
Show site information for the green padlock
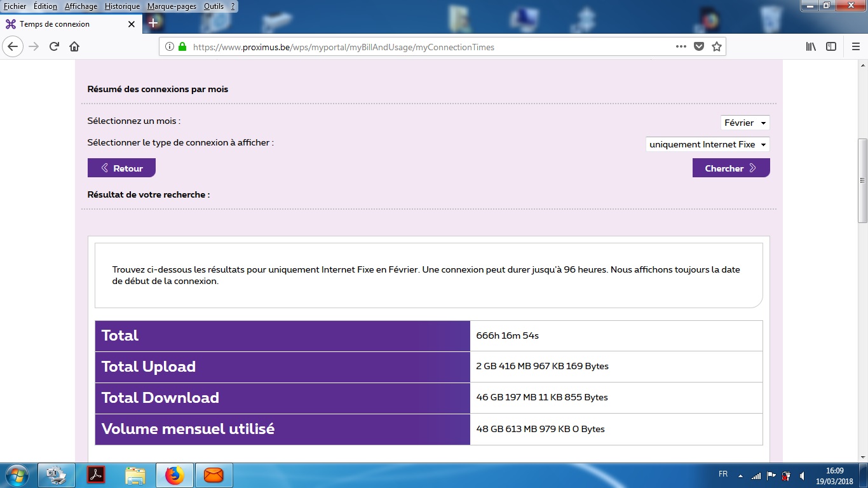[182, 46]
